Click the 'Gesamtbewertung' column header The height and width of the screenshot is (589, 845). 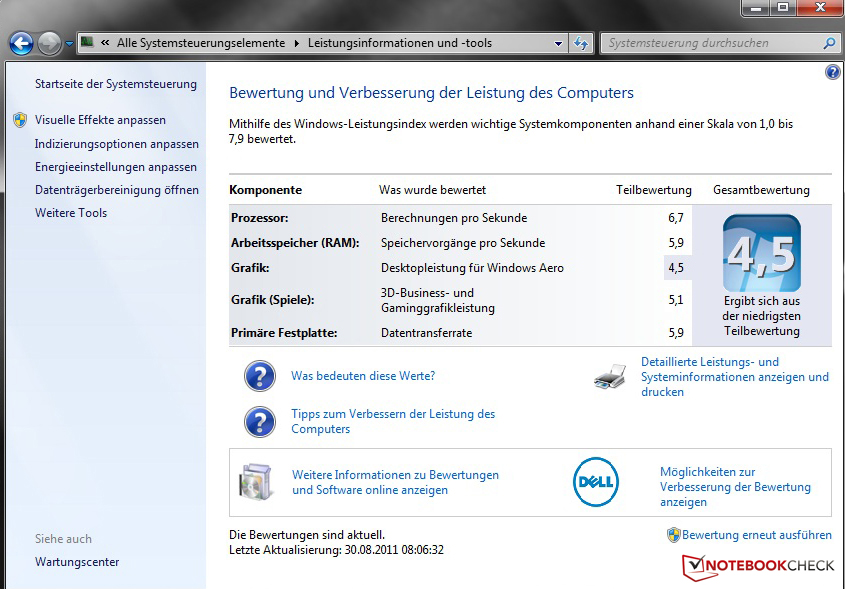[x=761, y=190]
